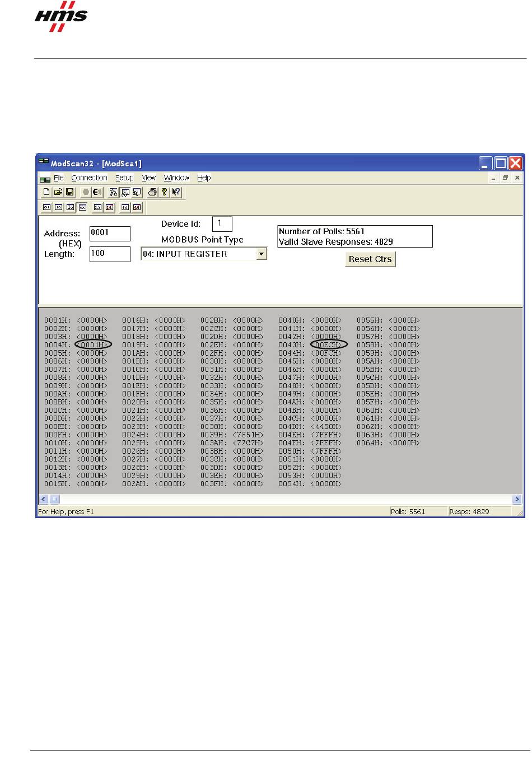532x783 pixels.
Task: Select the integer '10' display format icon
Action: [71, 207]
